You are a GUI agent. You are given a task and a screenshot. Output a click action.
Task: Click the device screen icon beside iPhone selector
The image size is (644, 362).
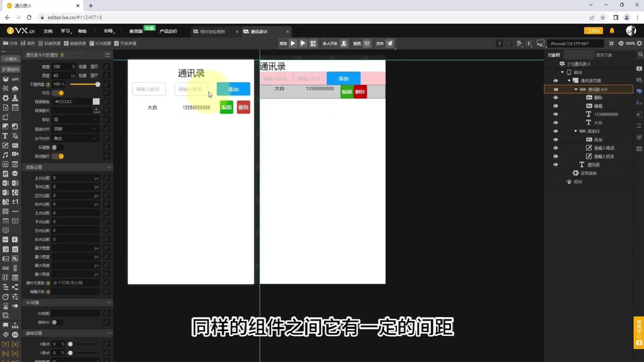click(x=541, y=43)
